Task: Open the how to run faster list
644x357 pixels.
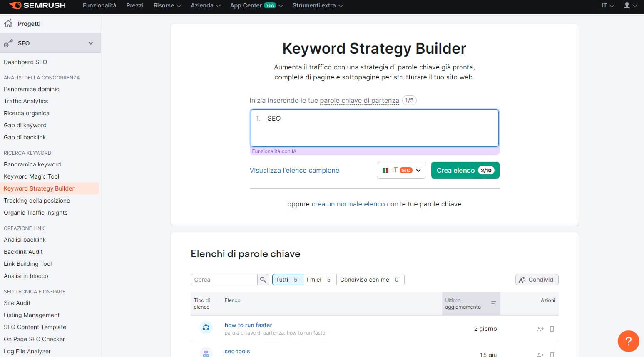Action: coord(248,325)
